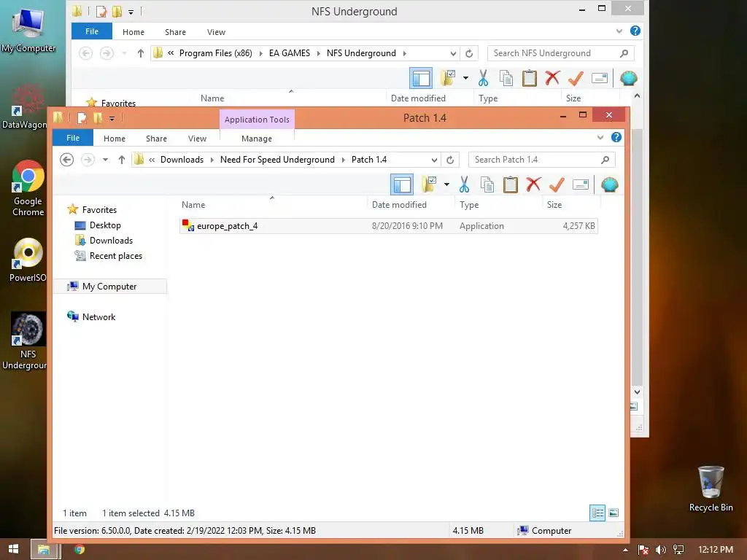Open Help in Patch 1.4 window

click(x=616, y=137)
